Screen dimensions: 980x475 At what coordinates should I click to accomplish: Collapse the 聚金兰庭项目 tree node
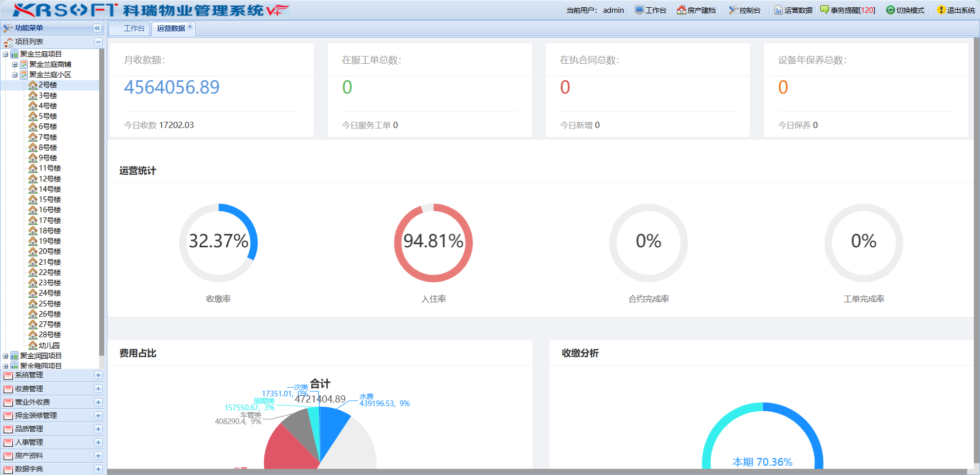[x=6, y=54]
